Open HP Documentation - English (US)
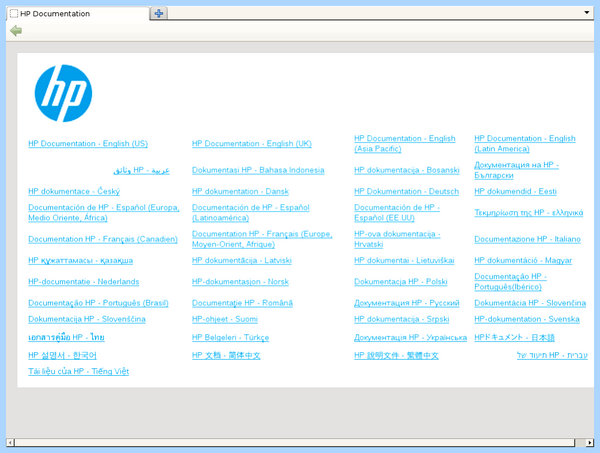600x453 pixels. coord(88,143)
